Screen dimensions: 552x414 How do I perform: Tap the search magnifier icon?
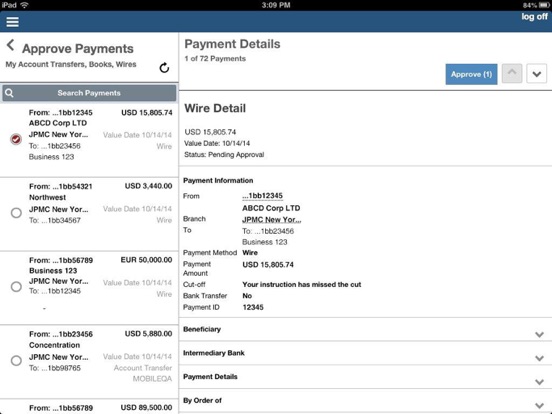[10, 93]
